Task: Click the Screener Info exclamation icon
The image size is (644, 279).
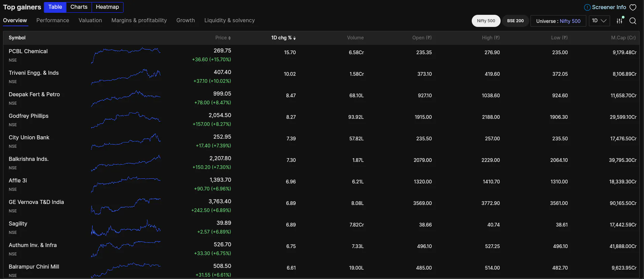Action: (587, 7)
